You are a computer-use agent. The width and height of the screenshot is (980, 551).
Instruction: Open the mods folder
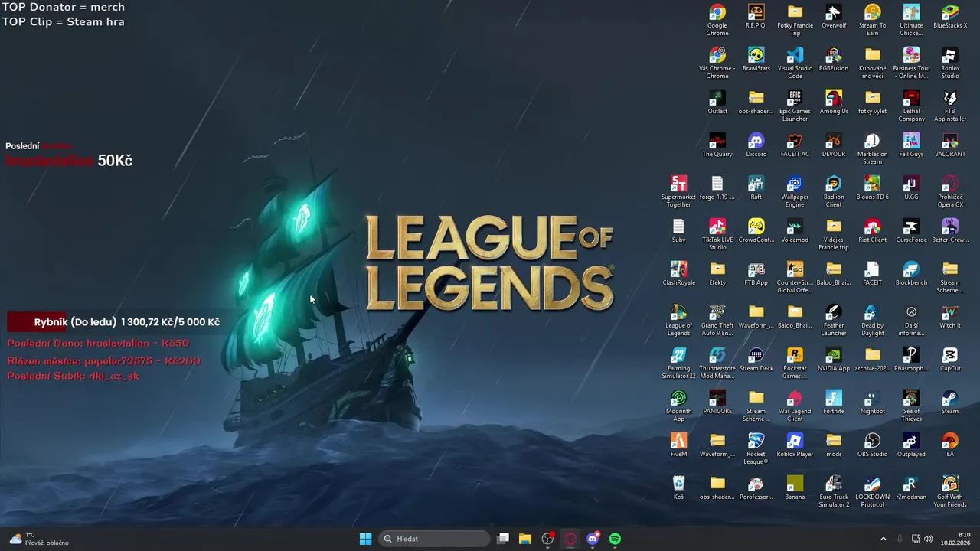tap(834, 445)
